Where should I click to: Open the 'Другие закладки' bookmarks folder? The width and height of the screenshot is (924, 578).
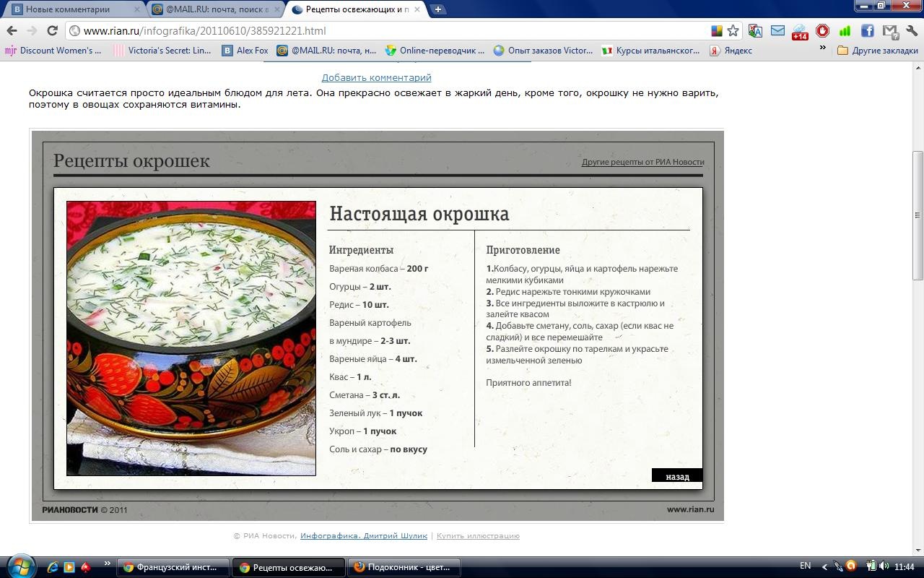click(x=877, y=51)
